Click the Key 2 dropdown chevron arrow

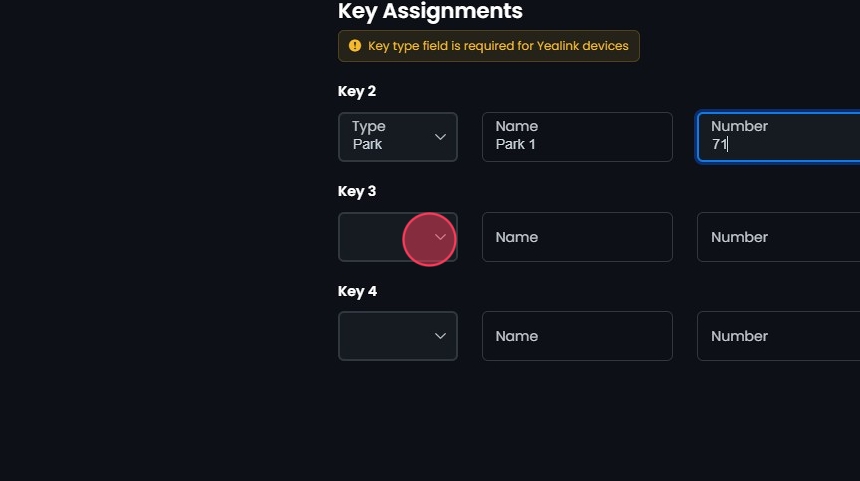440,137
